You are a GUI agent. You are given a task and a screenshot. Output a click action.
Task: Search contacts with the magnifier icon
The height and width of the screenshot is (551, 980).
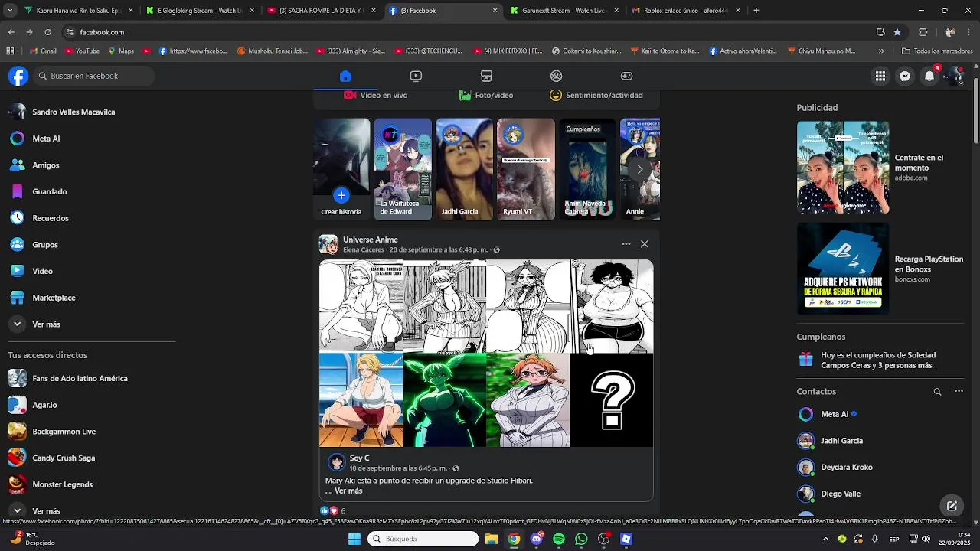pos(937,391)
